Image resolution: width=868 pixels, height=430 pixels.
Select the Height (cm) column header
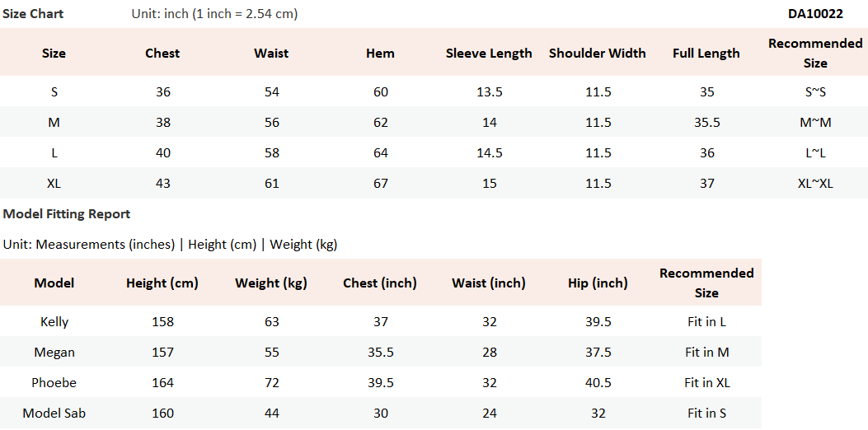tap(162, 283)
